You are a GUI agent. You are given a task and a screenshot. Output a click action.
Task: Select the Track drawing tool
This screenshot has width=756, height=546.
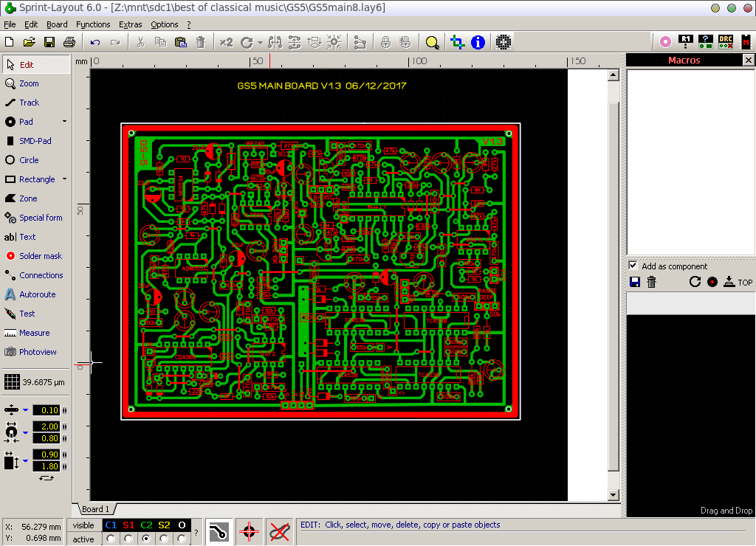30,103
